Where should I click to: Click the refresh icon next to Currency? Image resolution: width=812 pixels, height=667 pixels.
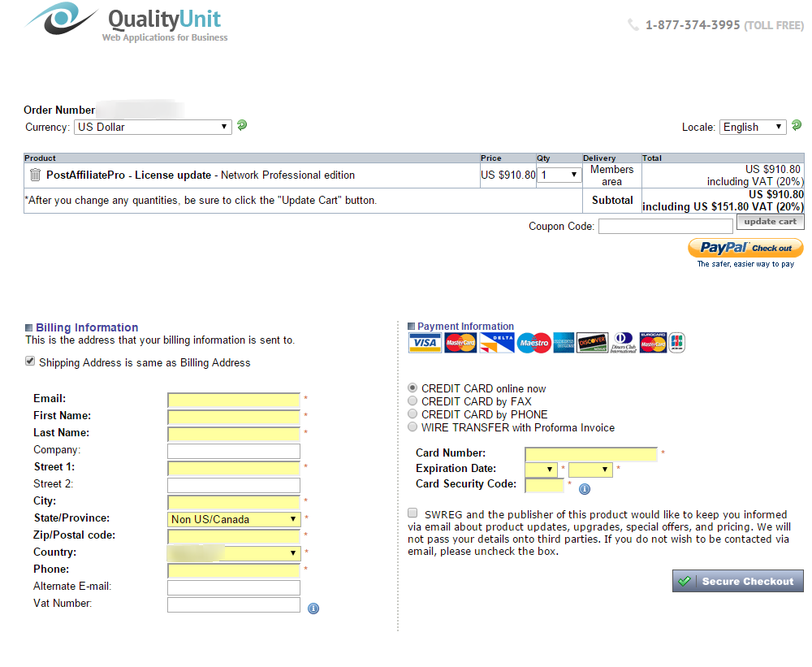(242, 125)
